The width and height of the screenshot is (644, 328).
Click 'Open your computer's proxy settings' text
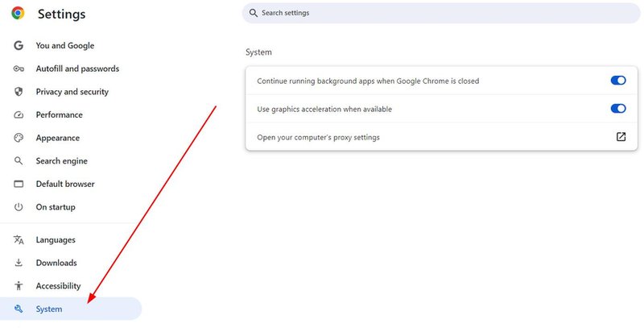[318, 137]
